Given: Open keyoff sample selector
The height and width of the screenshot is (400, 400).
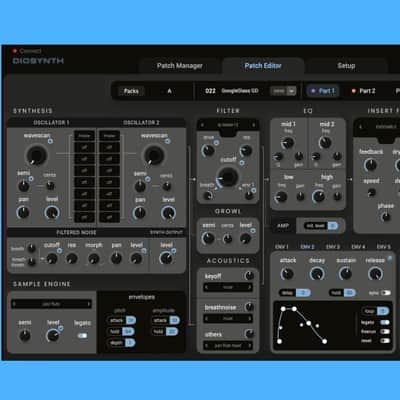Looking at the screenshot, I should (228, 287).
